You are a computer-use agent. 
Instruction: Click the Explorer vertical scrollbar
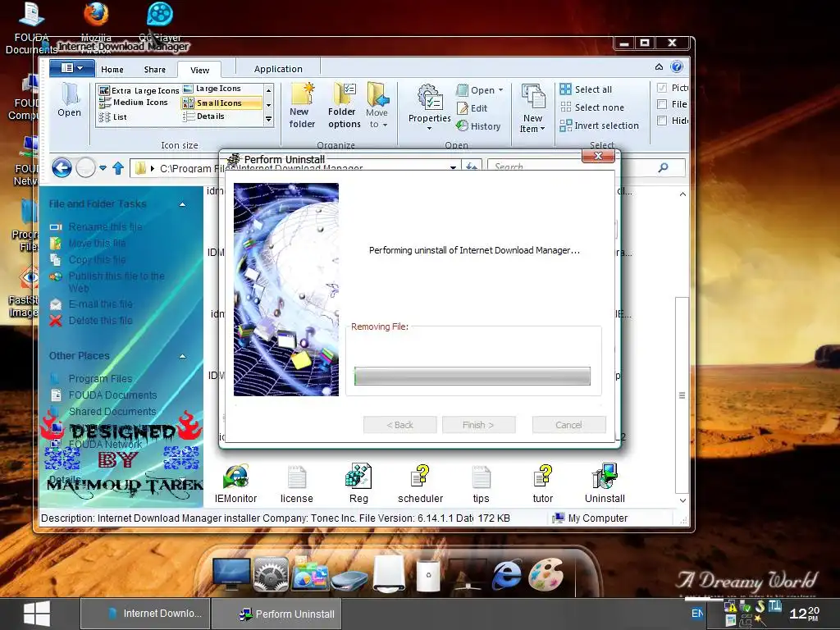click(x=682, y=395)
